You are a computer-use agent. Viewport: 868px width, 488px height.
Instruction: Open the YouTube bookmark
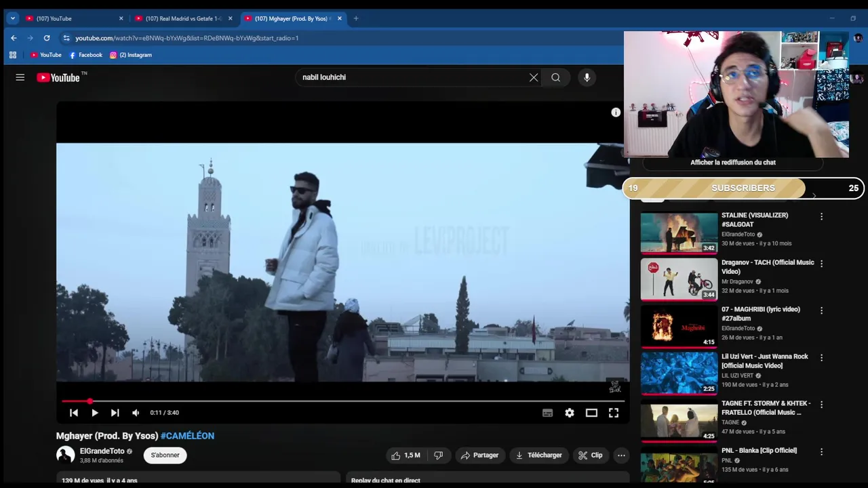pyautogui.click(x=45, y=55)
